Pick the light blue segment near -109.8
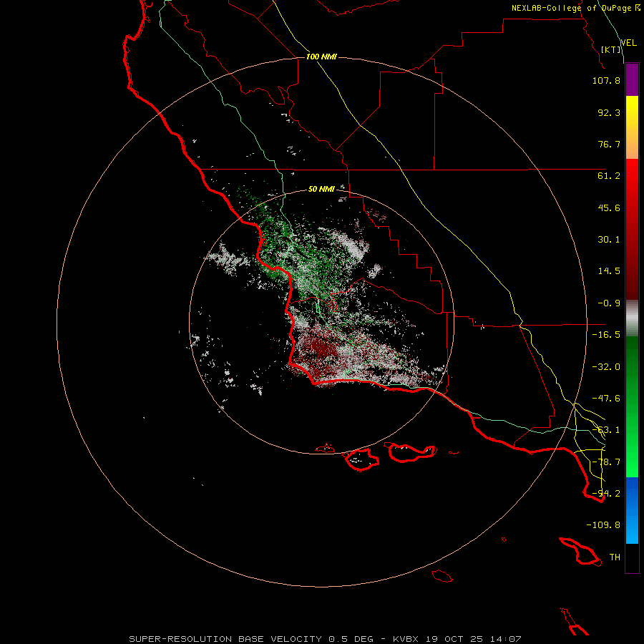The height and width of the screenshot is (644, 644). tap(632, 528)
